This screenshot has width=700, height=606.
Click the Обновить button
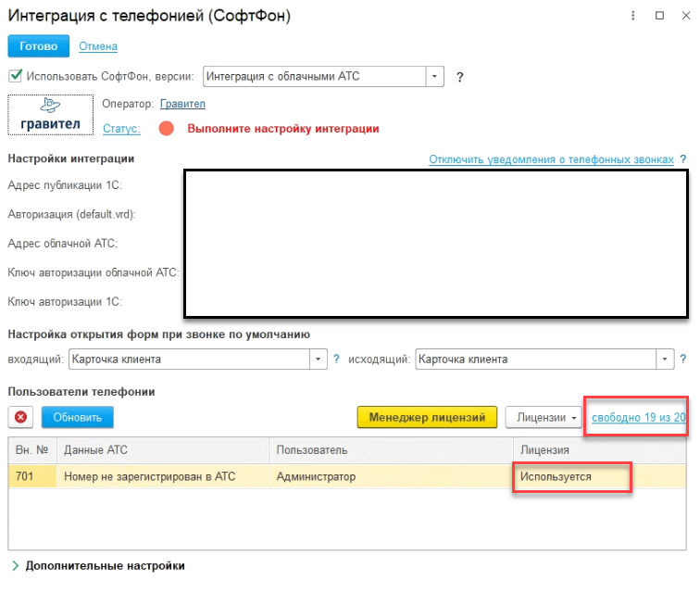coord(78,417)
